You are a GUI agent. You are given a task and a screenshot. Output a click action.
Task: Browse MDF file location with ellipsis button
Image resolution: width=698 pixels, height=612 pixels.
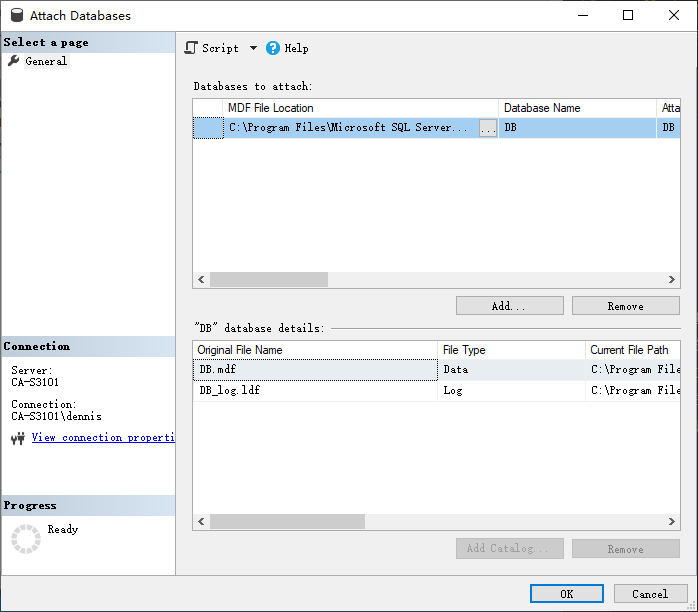pos(488,128)
